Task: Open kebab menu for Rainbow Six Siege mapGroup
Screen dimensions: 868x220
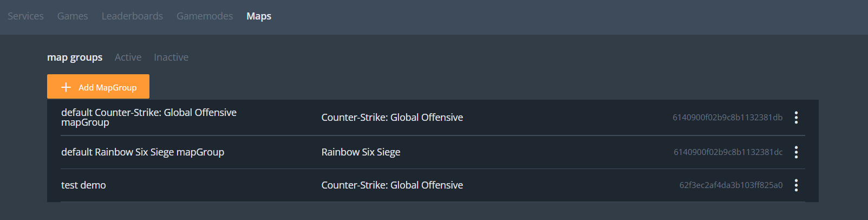Action: click(x=796, y=152)
